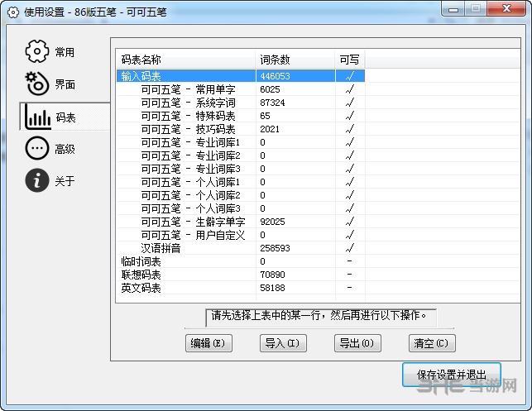532x411 pixels.
Task: Toggle writable check for 个人词库1 row
Action: (x=350, y=182)
